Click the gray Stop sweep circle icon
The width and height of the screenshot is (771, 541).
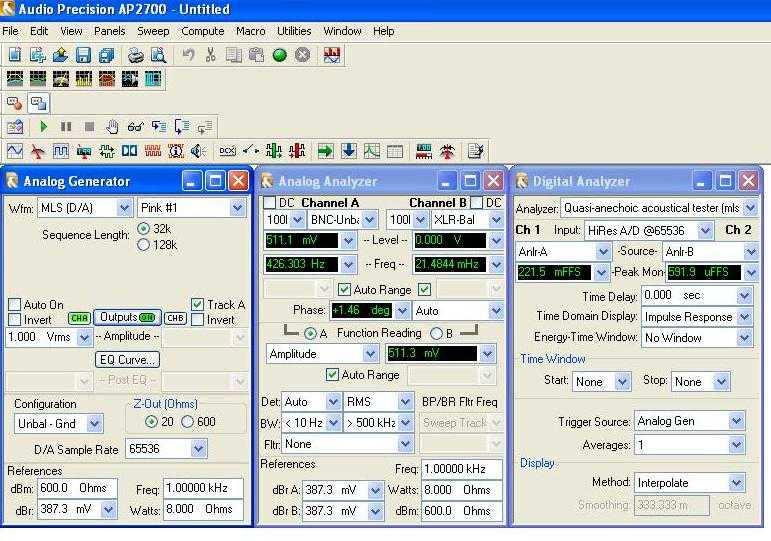pos(302,55)
